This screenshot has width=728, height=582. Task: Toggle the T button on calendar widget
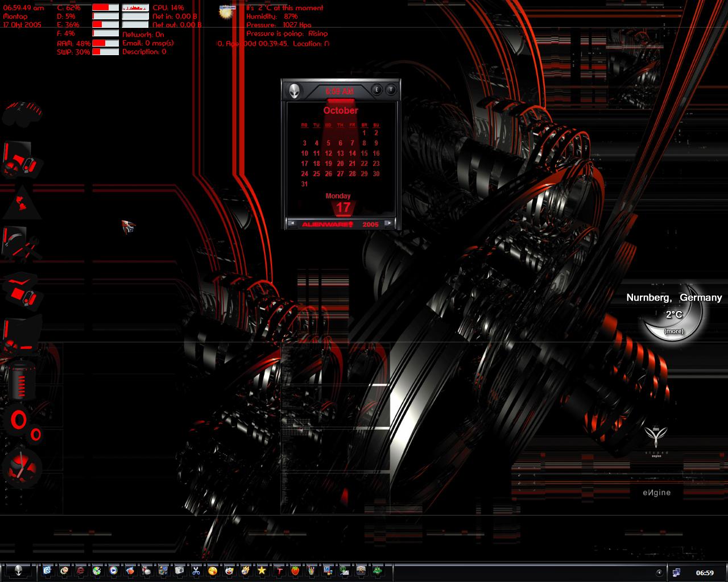point(391,90)
